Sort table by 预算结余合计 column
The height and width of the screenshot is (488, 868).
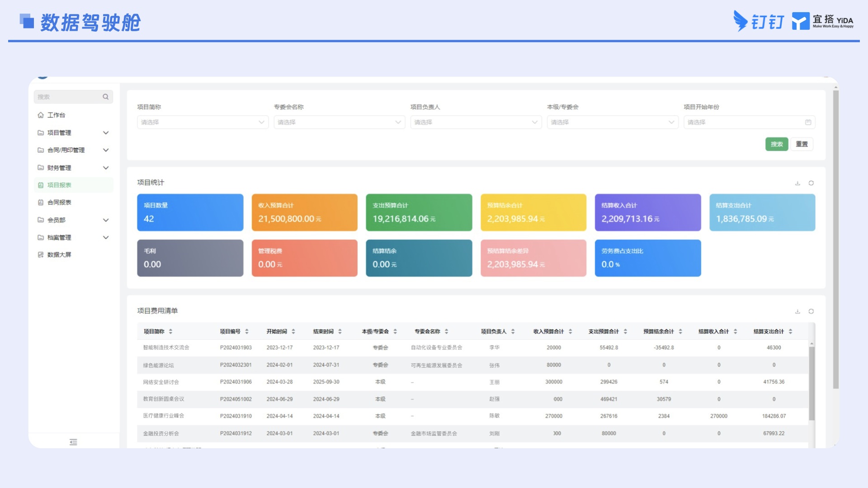(x=680, y=331)
